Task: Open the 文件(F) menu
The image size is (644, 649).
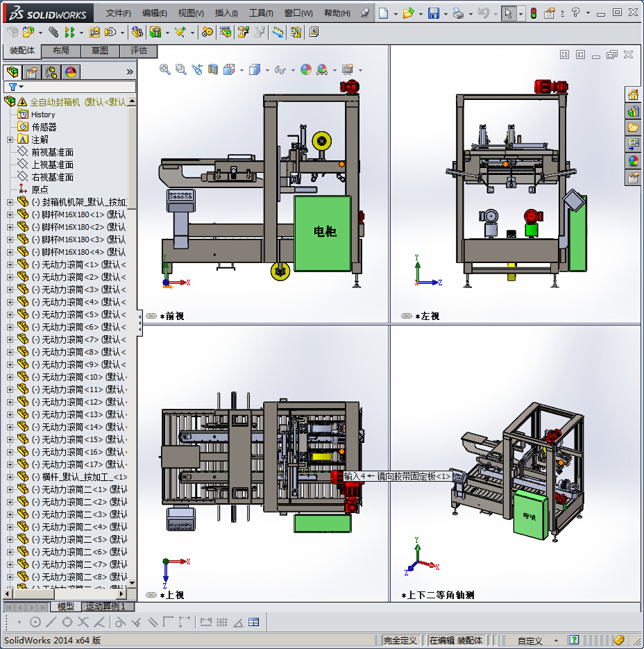Action: pyautogui.click(x=119, y=13)
